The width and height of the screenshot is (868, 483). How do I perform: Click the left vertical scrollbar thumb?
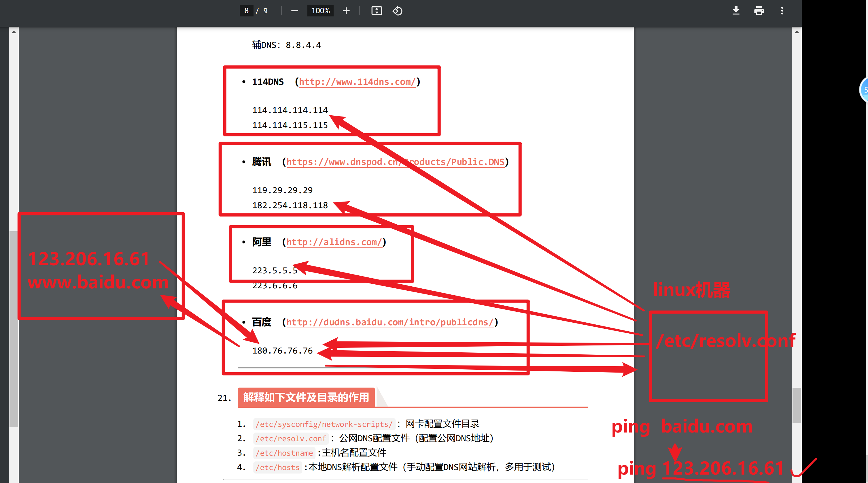point(14,329)
